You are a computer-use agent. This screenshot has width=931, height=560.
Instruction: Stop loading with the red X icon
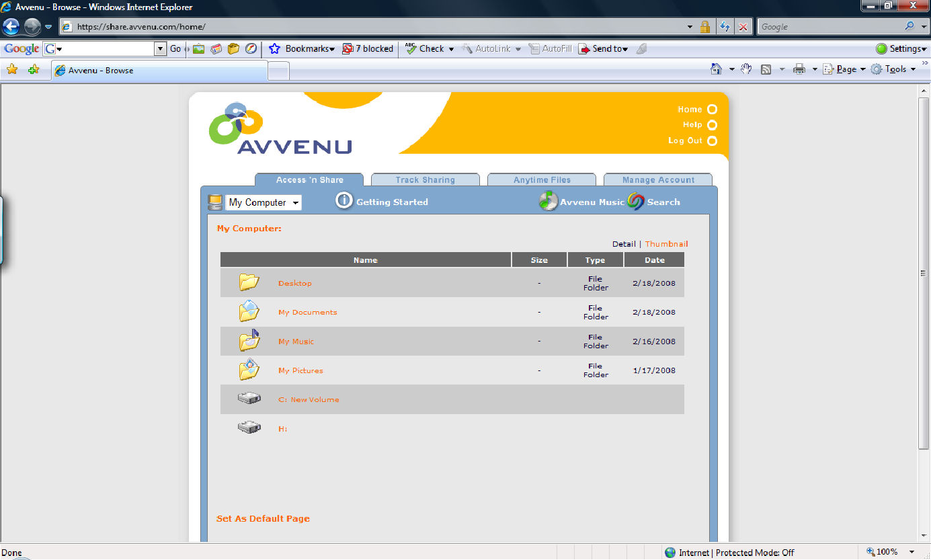pyautogui.click(x=743, y=27)
